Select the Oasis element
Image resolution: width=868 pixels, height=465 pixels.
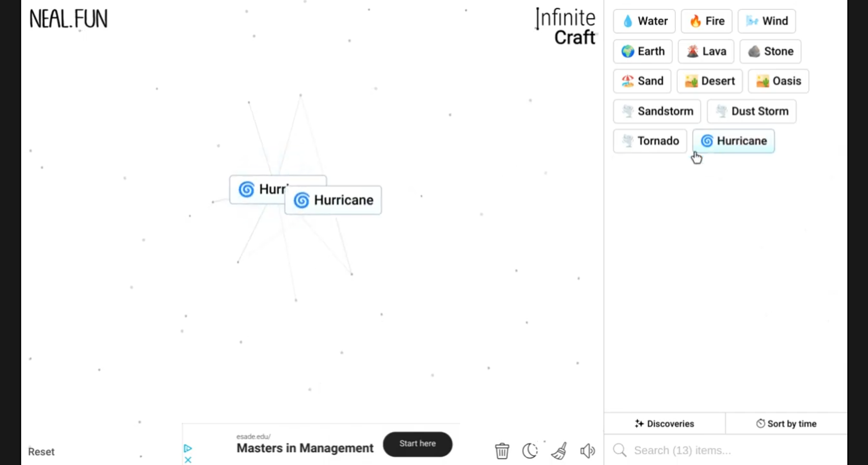pos(778,81)
